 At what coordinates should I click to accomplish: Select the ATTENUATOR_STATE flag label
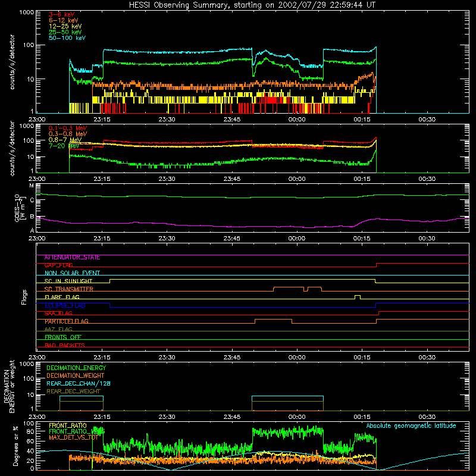click(x=72, y=258)
